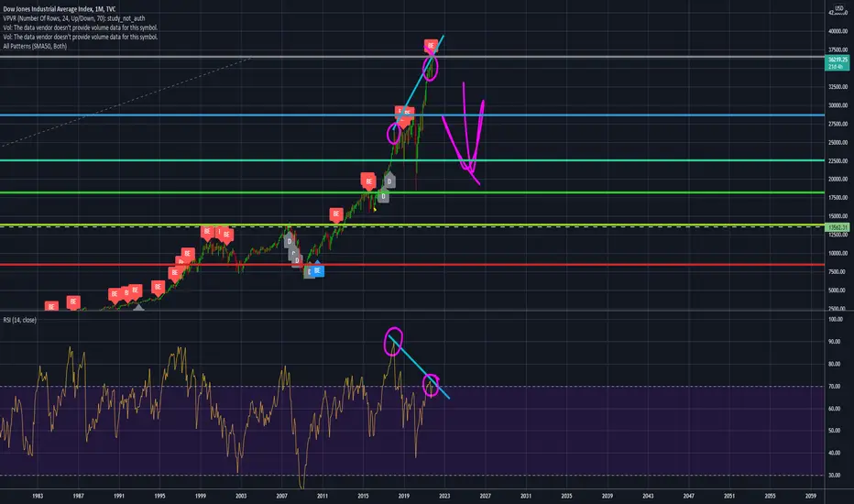
Task: Select the BE marker near 2012
Action: point(336,214)
